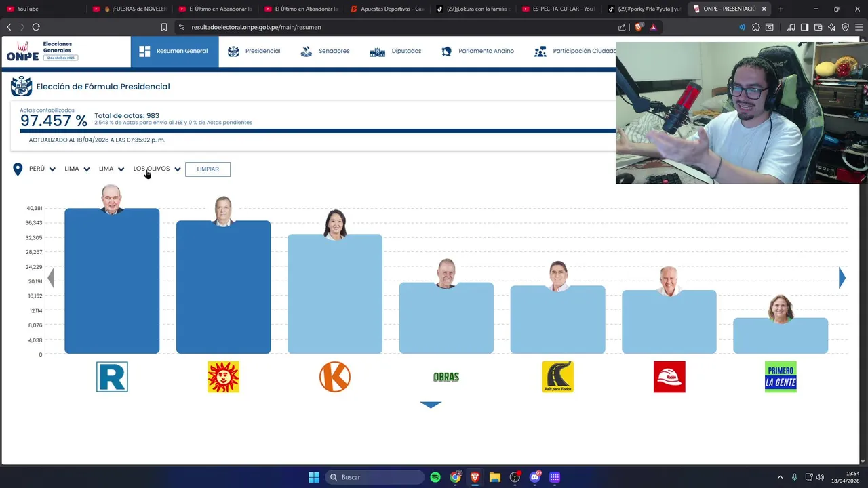This screenshot has height=488, width=868.
Task: Click the OBRAS party logo
Action: [x=446, y=377]
